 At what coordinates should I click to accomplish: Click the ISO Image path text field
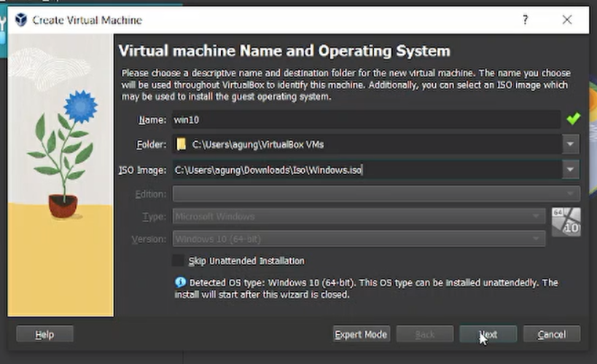coord(364,170)
